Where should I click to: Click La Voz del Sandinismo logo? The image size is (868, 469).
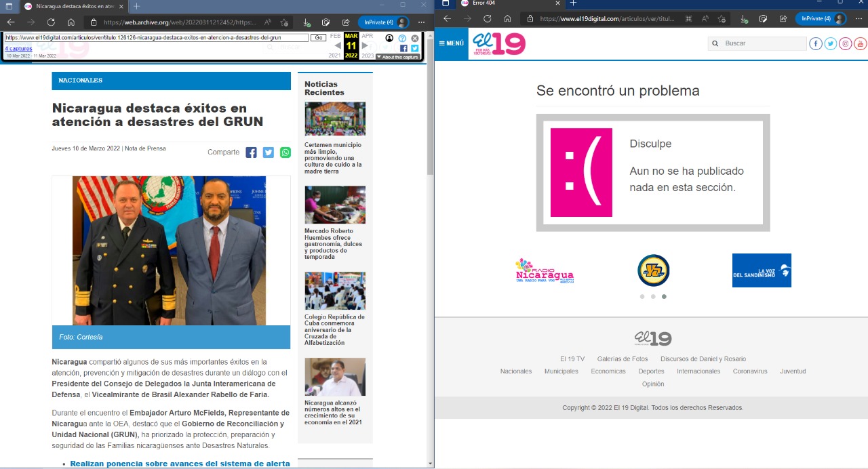point(762,270)
